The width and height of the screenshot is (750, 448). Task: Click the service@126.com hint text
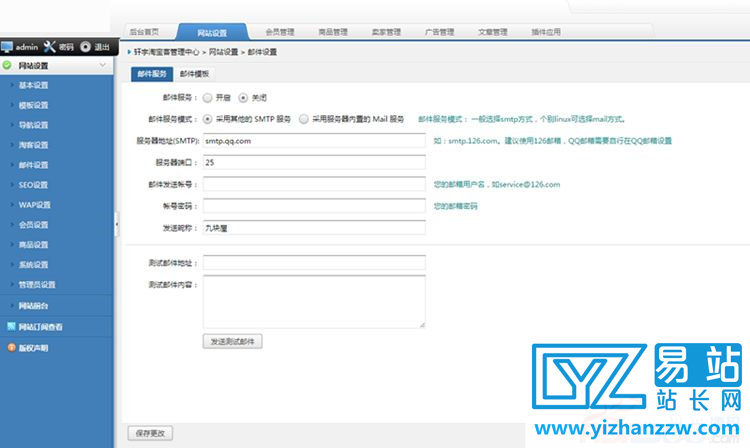click(497, 184)
